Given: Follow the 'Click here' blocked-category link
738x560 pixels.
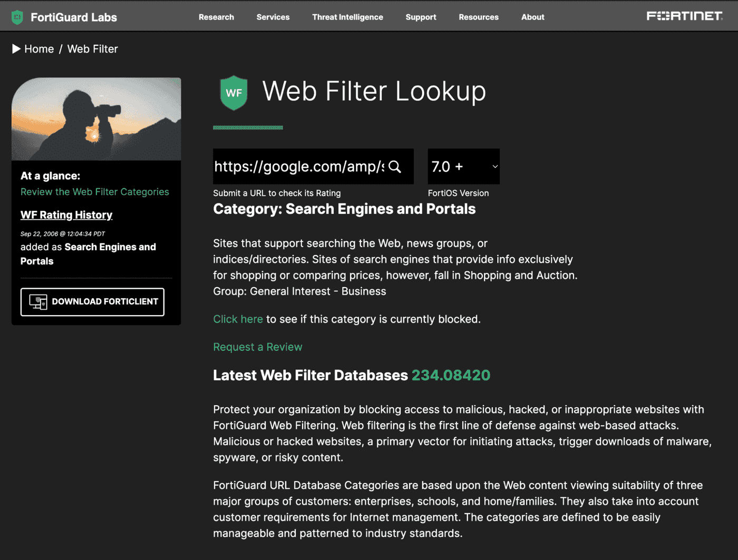Looking at the screenshot, I should point(238,319).
